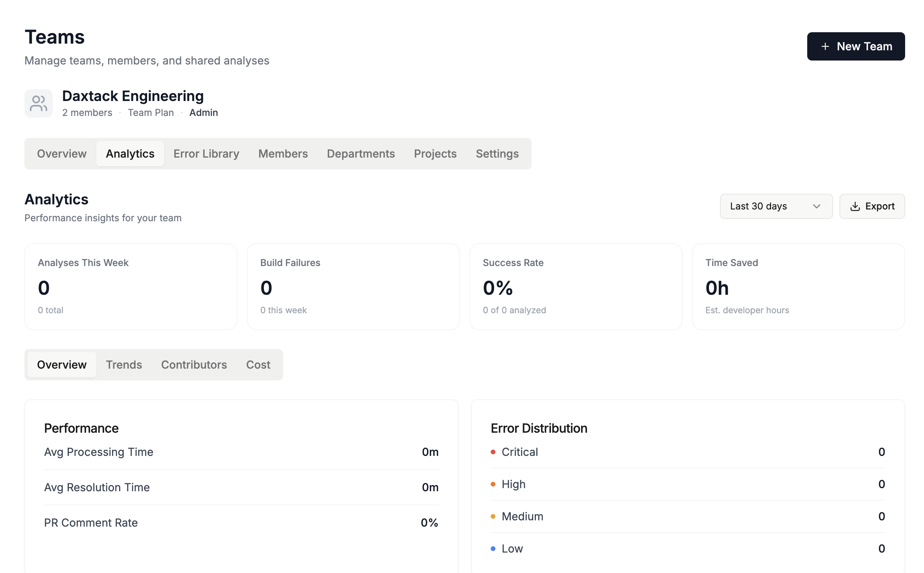Select the Projects tab

(x=435, y=154)
